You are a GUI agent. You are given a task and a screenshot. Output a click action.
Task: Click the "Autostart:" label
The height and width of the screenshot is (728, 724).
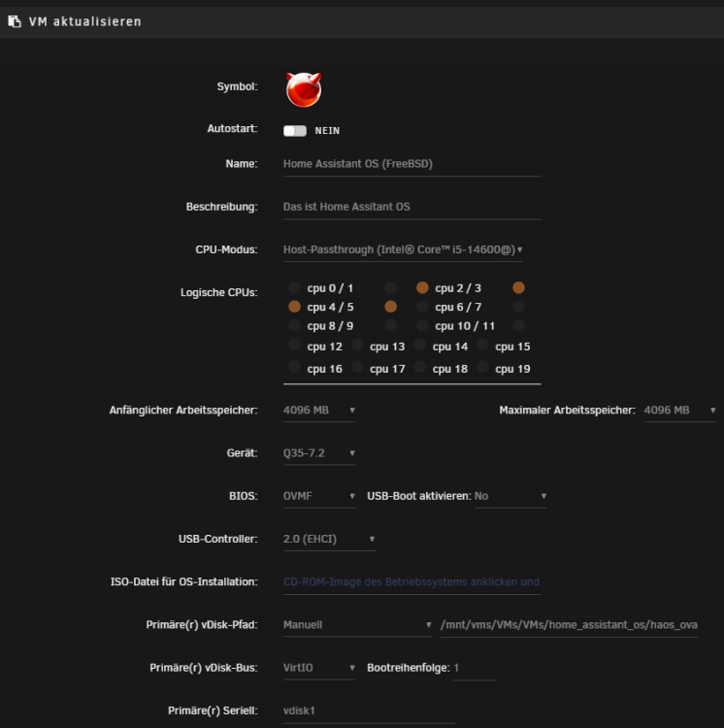click(x=233, y=128)
